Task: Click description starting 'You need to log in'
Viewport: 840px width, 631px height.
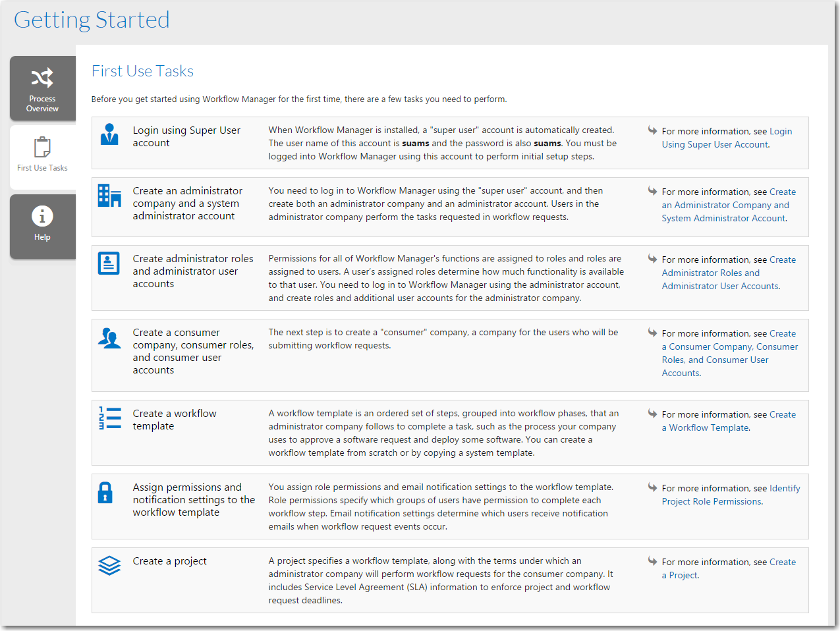Action: pyautogui.click(x=435, y=204)
